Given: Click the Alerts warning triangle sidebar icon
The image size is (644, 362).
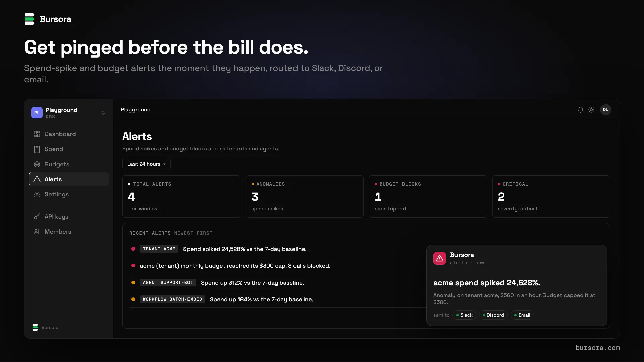Looking at the screenshot, I should [37, 179].
